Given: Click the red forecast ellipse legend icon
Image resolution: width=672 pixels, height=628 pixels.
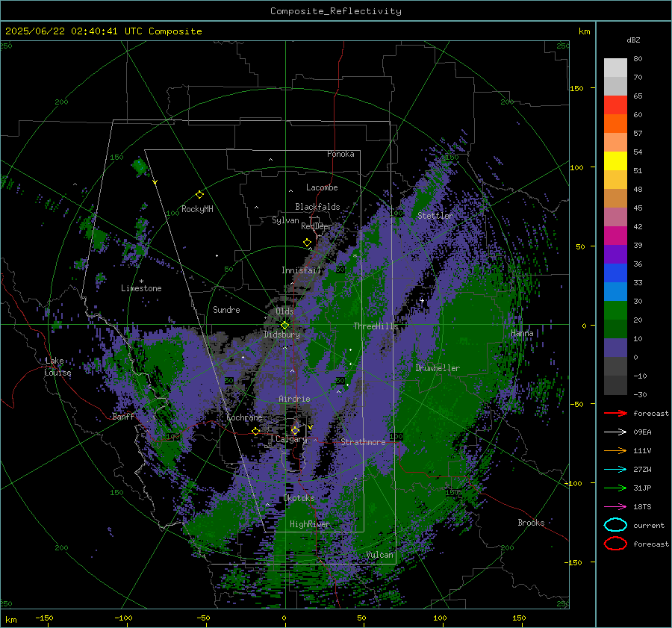Looking at the screenshot, I should (615, 544).
